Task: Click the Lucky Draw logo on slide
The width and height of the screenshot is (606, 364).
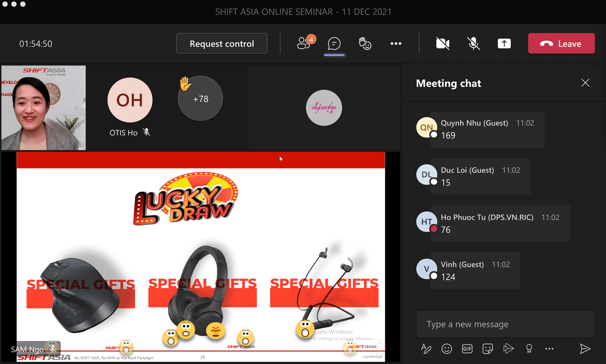Action: click(x=186, y=199)
